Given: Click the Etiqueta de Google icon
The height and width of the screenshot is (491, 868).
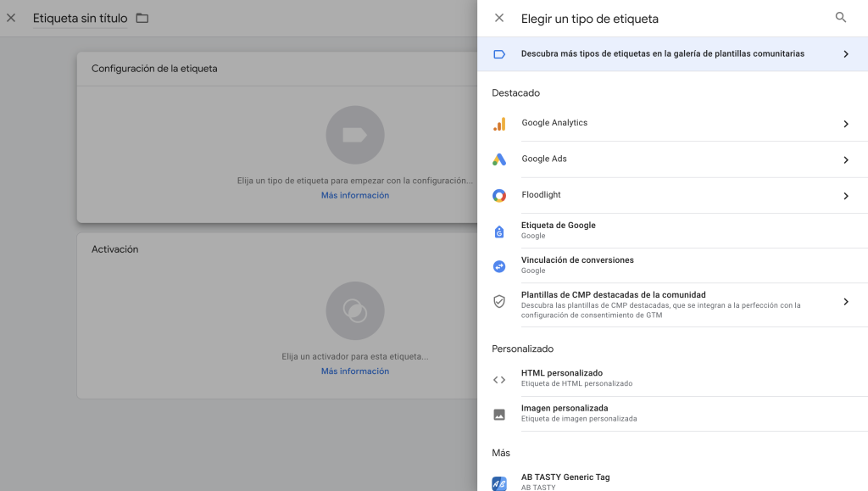Looking at the screenshot, I should coord(498,232).
